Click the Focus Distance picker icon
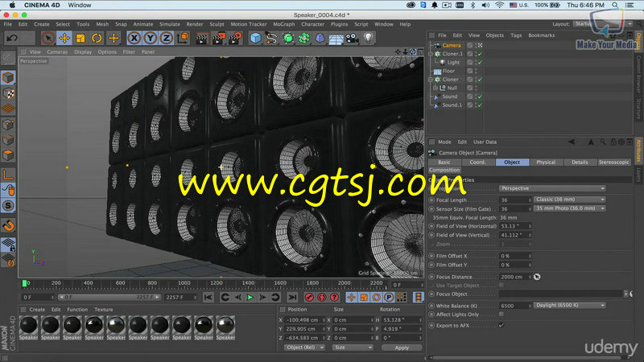The image size is (644, 362). click(x=537, y=277)
